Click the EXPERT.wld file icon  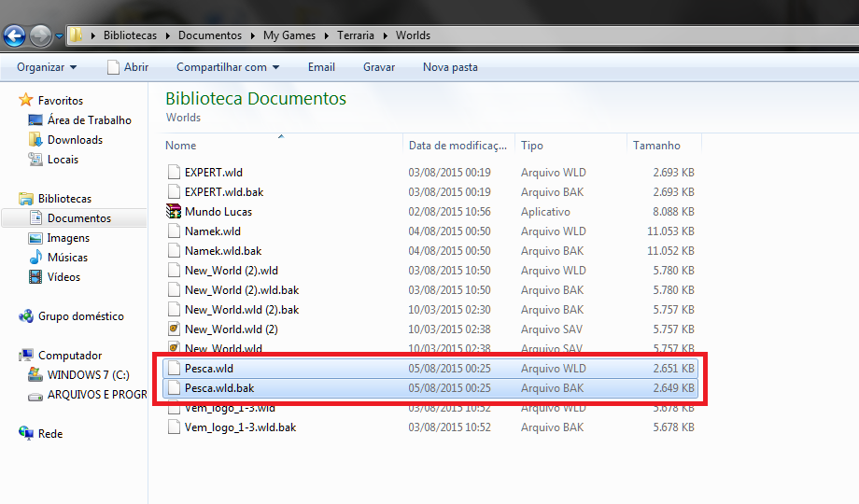(x=174, y=172)
